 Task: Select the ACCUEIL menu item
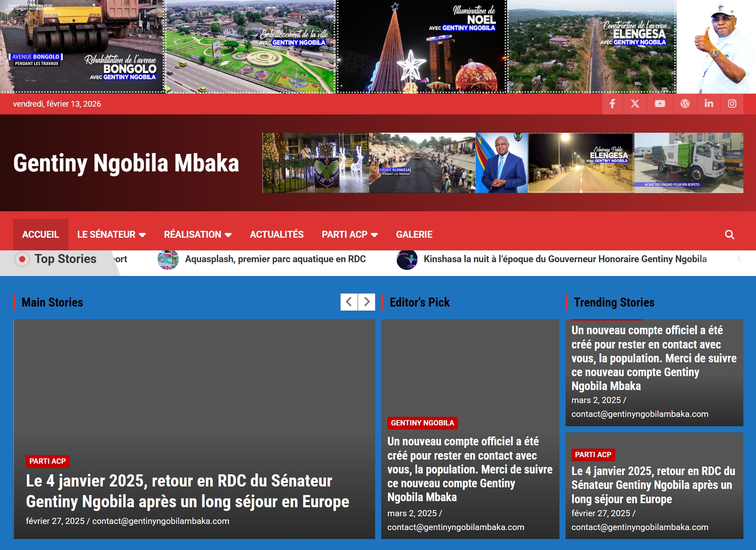click(x=40, y=235)
